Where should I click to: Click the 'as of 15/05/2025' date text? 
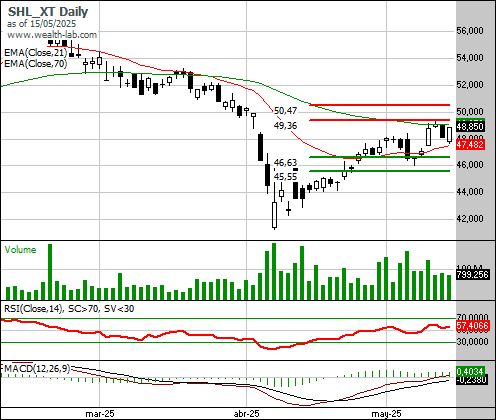click(x=41, y=24)
